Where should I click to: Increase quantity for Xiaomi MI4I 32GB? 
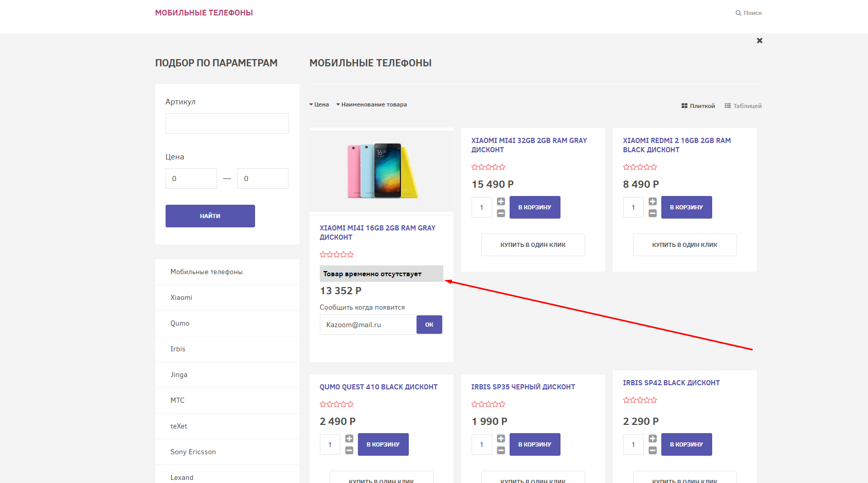click(501, 202)
